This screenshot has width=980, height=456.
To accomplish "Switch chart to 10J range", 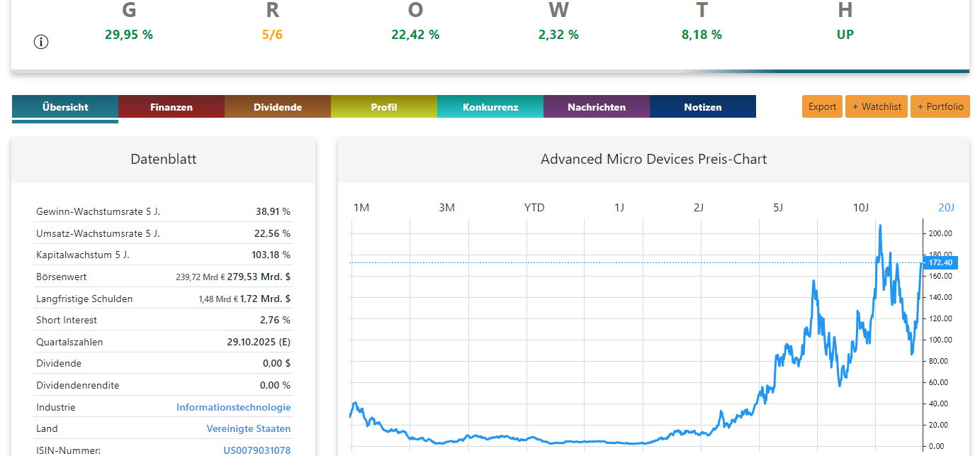I will 860,208.
